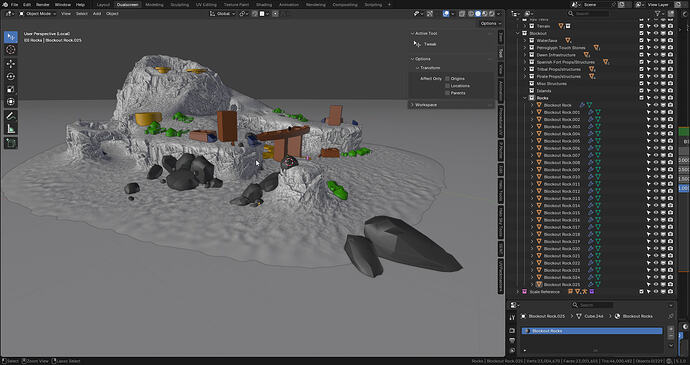This screenshot has height=365, width=690.
Task: Open the outliner filter dropdown
Action: click(660, 14)
